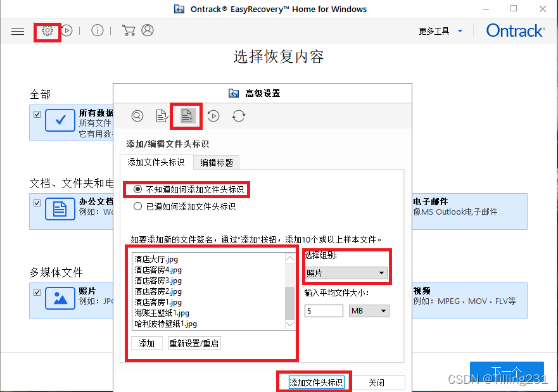The width and height of the screenshot is (558, 392).
Task: Click the office documents icon
Action: [x=60, y=209]
